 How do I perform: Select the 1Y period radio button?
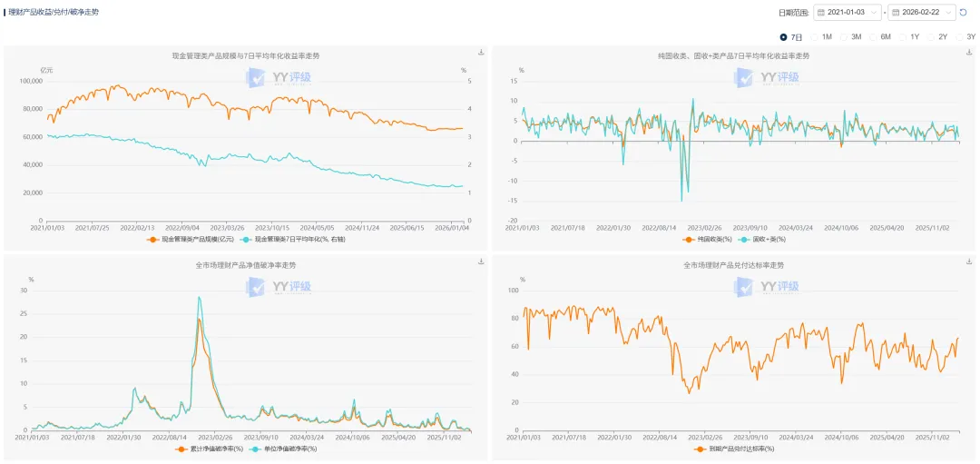click(x=902, y=37)
